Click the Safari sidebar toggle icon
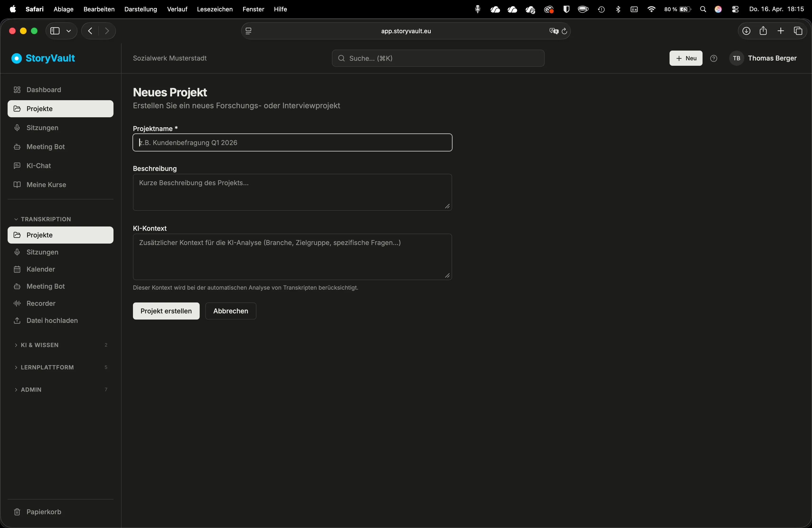Screen dimensions: 812x528 pos(55,31)
